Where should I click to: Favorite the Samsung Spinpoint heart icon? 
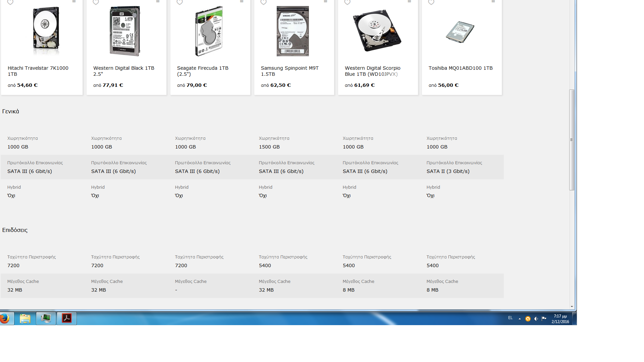264,2
